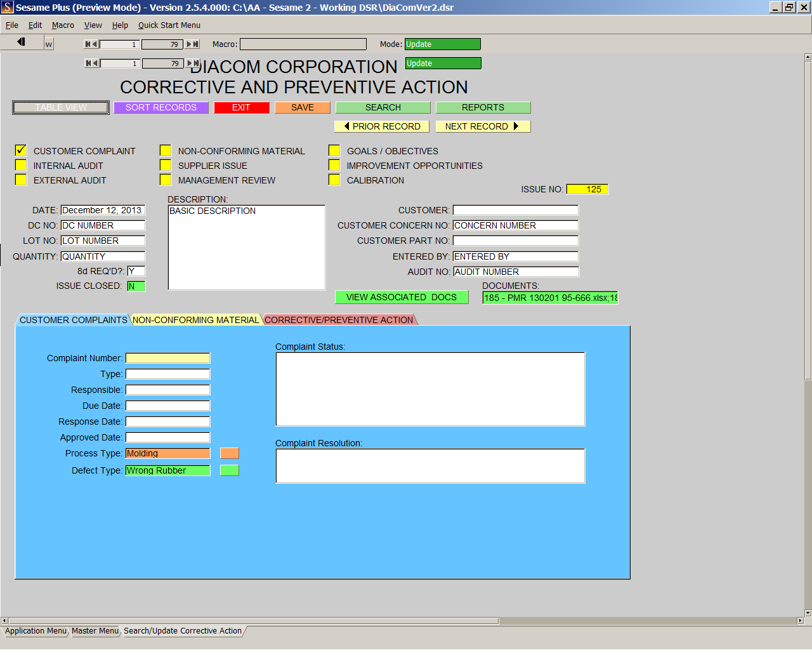Click the orange Process Type field 'Molding'
Screen dimensions: 812x650
pyautogui.click(x=168, y=453)
